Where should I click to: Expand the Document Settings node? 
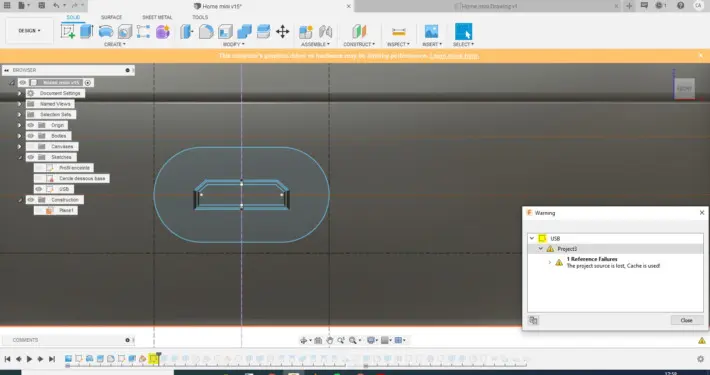pyautogui.click(x=19, y=93)
